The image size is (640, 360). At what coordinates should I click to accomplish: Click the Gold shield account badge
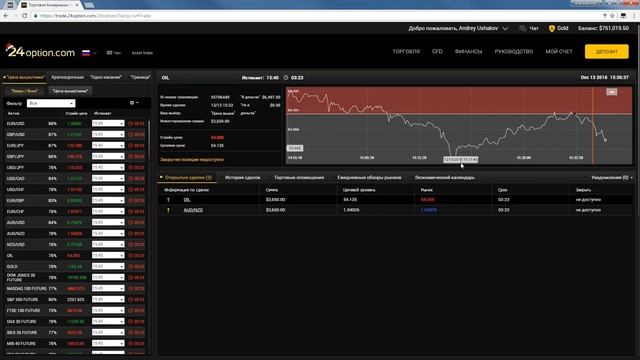(552, 28)
